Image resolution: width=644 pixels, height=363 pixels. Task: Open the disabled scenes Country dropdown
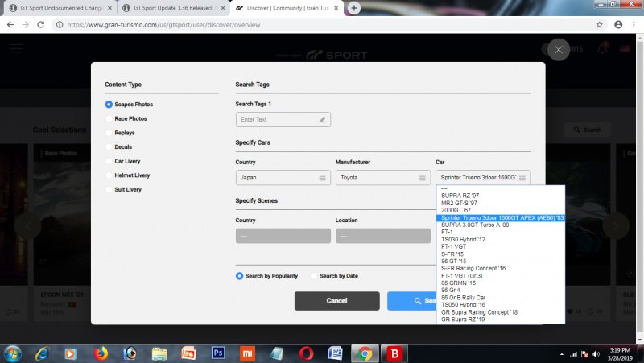[x=283, y=236]
